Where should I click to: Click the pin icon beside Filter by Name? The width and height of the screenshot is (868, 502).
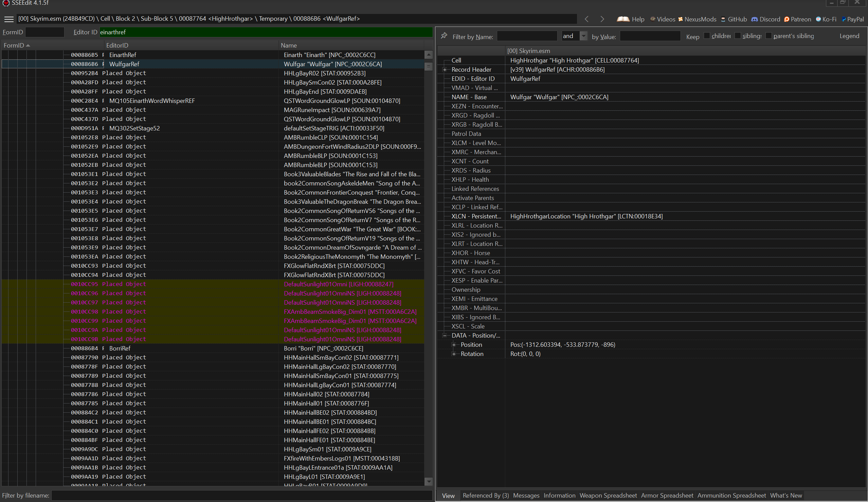[444, 35]
